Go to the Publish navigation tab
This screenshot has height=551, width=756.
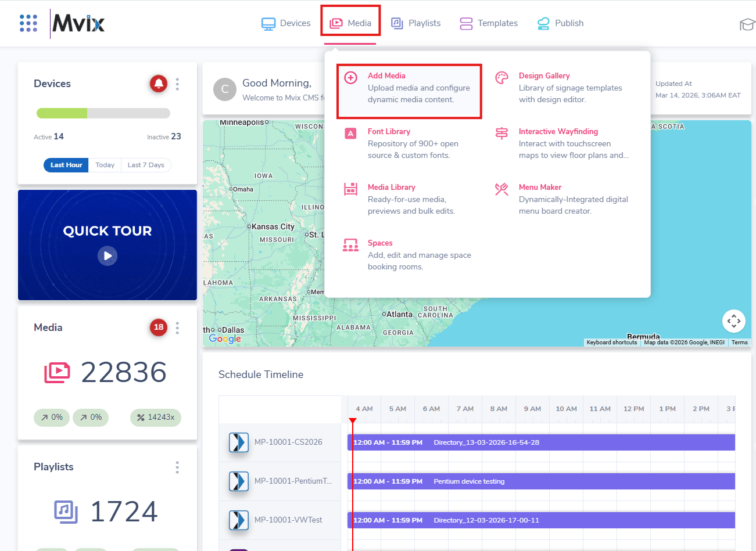coord(560,23)
